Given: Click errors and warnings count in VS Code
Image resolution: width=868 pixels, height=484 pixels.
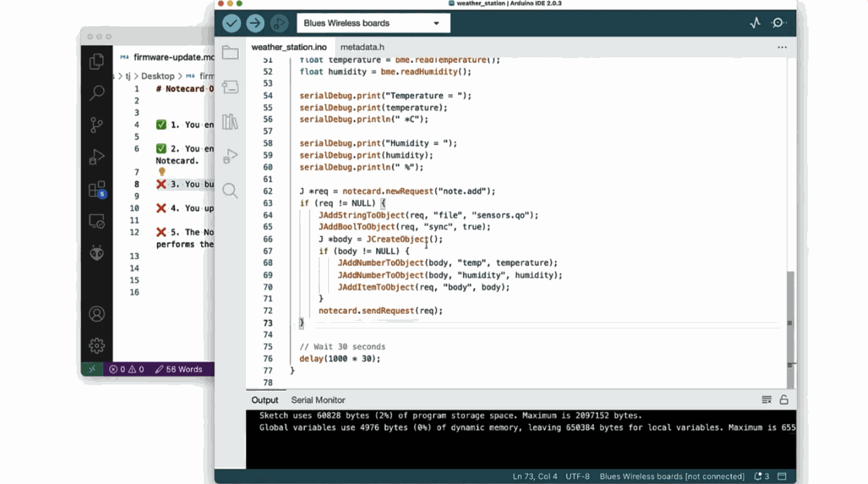Looking at the screenshot, I should (x=127, y=369).
